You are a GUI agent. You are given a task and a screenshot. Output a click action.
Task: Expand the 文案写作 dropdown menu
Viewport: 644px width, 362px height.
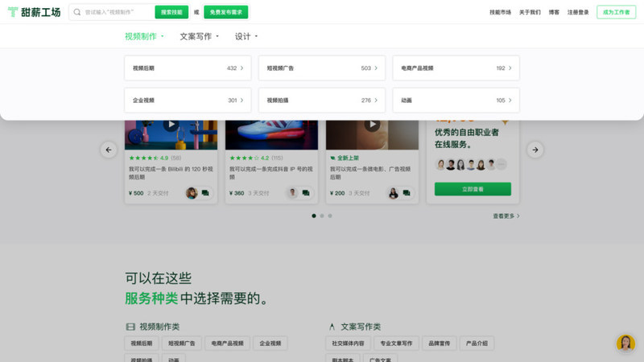coord(200,36)
